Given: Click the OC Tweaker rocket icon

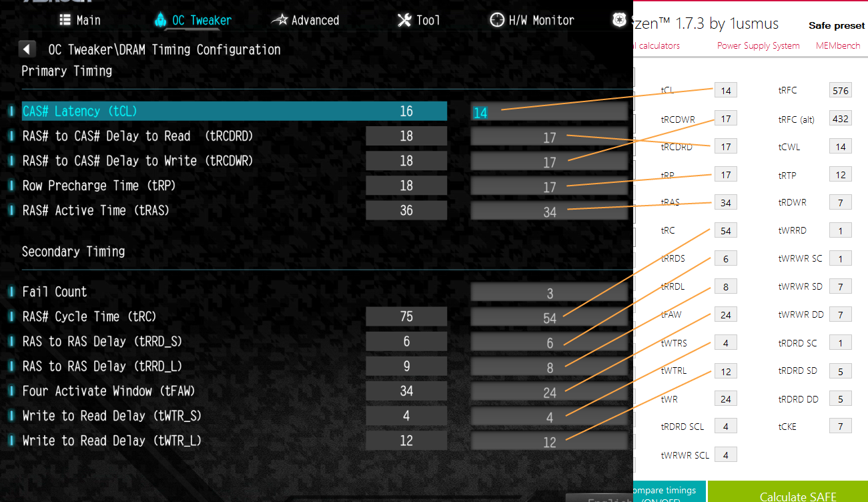Looking at the screenshot, I should tap(160, 20).
